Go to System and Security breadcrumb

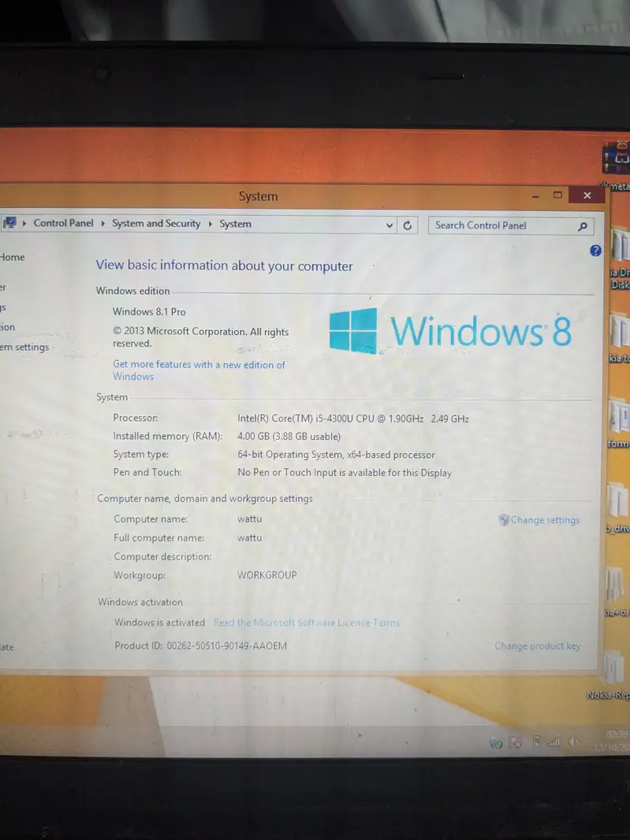(x=156, y=224)
